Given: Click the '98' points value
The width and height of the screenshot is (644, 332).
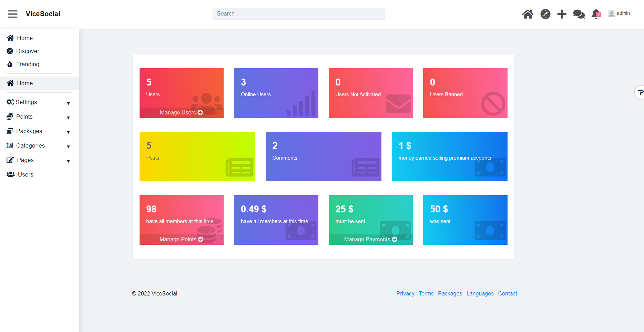Looking at the screenshot, I should [x=151, y=209].
